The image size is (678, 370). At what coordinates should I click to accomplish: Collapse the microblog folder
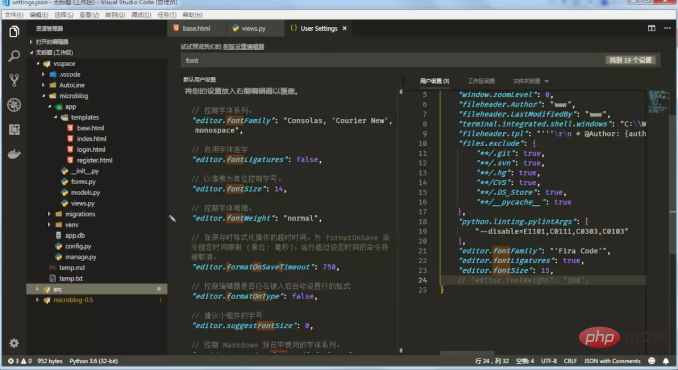97,96
